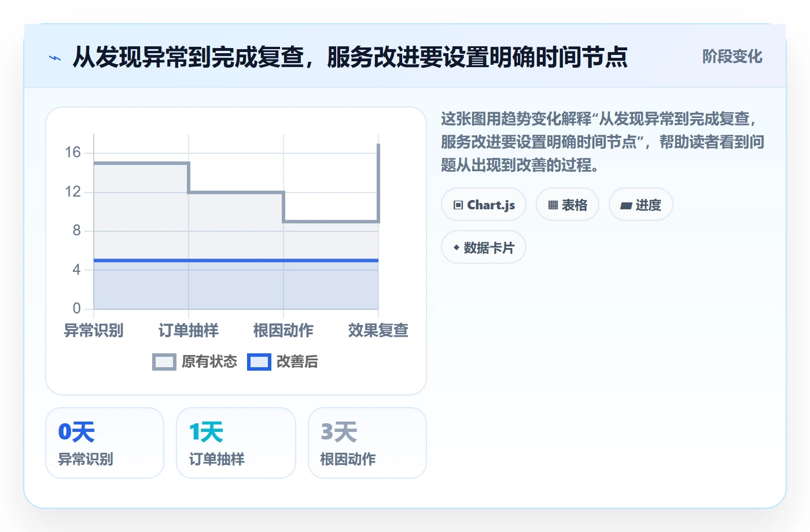
Task: Click the y-axis value 0
Action: pos(76,308)
